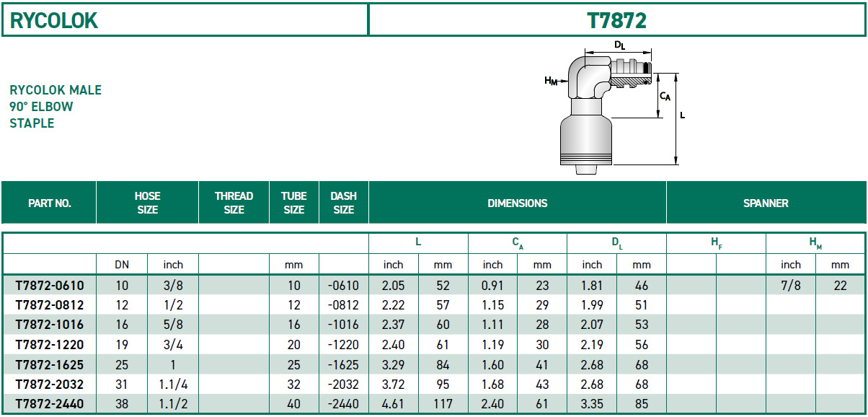
Task: Click CA inch value 2.40
Action: tap(492, 404)
